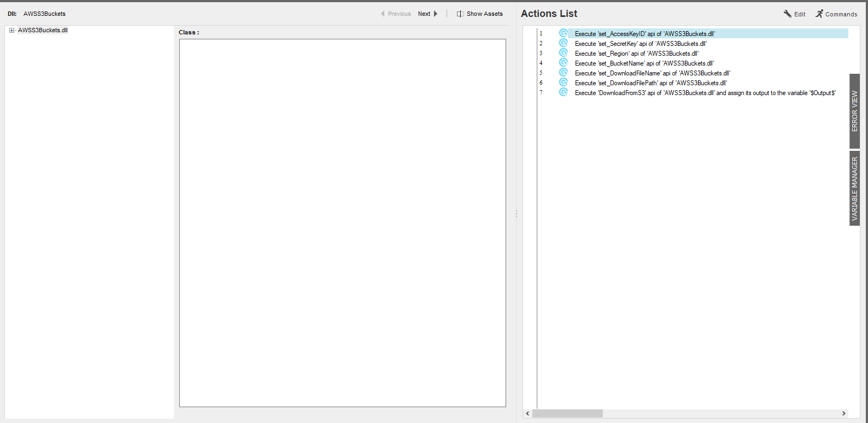Select the "Execute 'set_DownloadFilePath' api" action line
This screenshot has width=868, height=423.
pos(651,83)
